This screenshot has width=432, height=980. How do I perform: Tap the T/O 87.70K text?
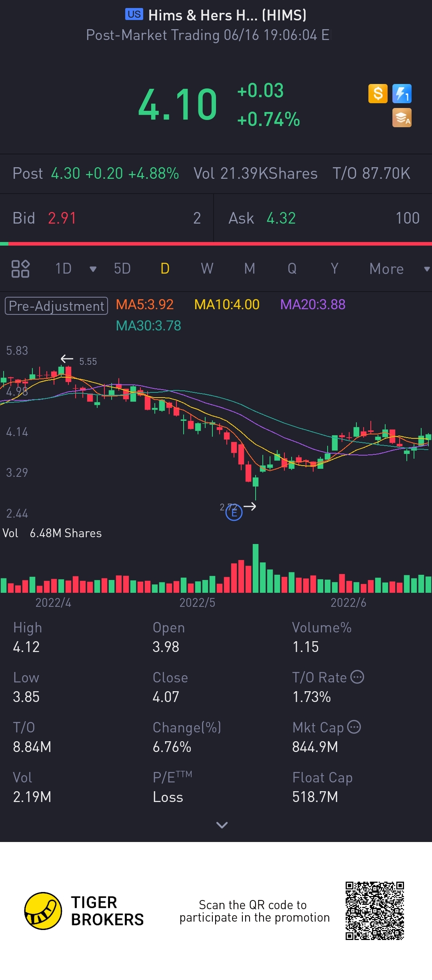click(x=372, y=174)
